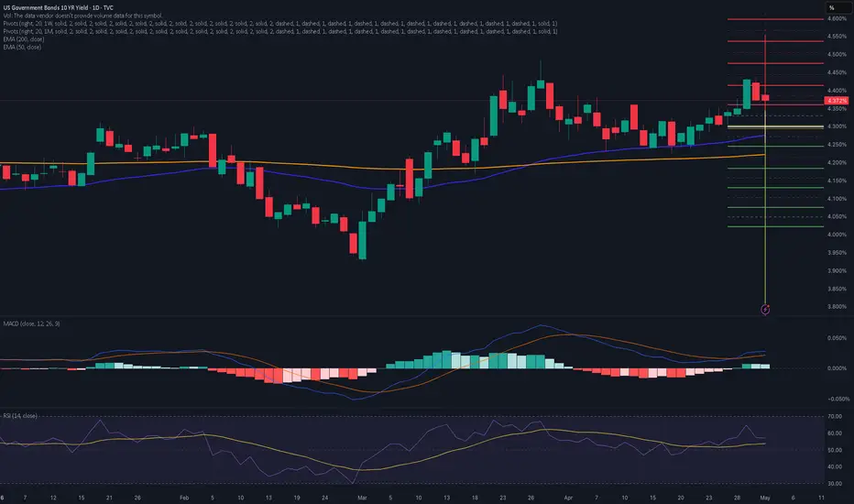Click the 24 date label on time axis
This screenshot has height=504, width=854.
click(x=325, y=498)
